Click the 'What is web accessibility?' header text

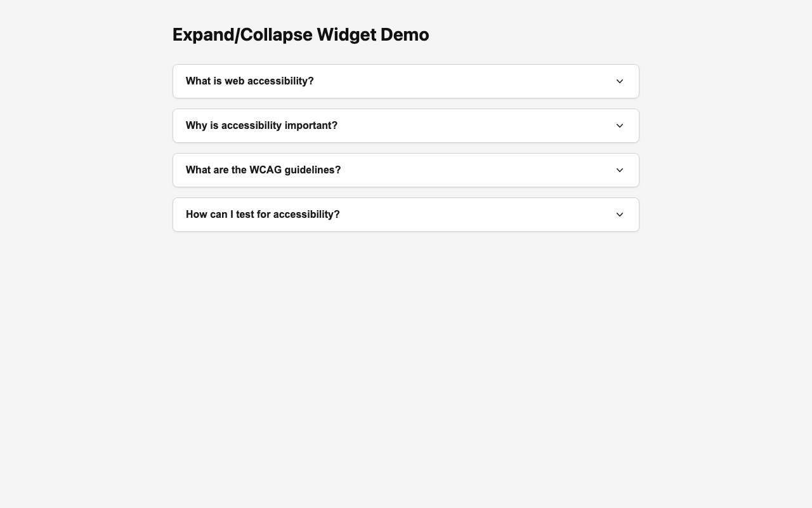[x=249, y=81]
